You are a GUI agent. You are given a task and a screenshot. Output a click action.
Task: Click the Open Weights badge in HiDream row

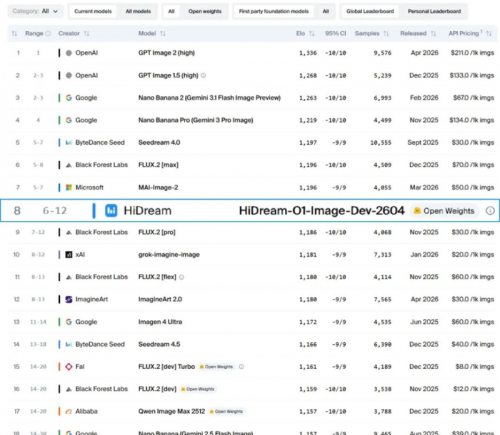click(444, 211)
